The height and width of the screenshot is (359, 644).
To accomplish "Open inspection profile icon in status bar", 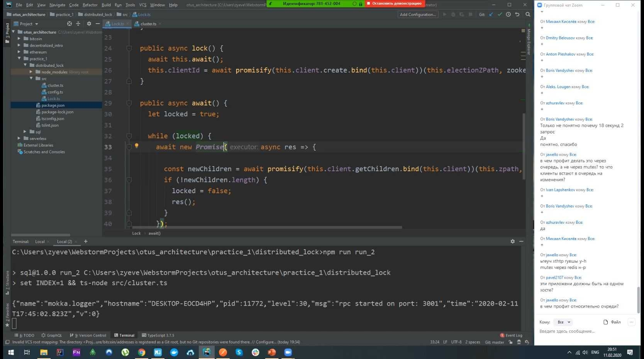I will point(519,342).
